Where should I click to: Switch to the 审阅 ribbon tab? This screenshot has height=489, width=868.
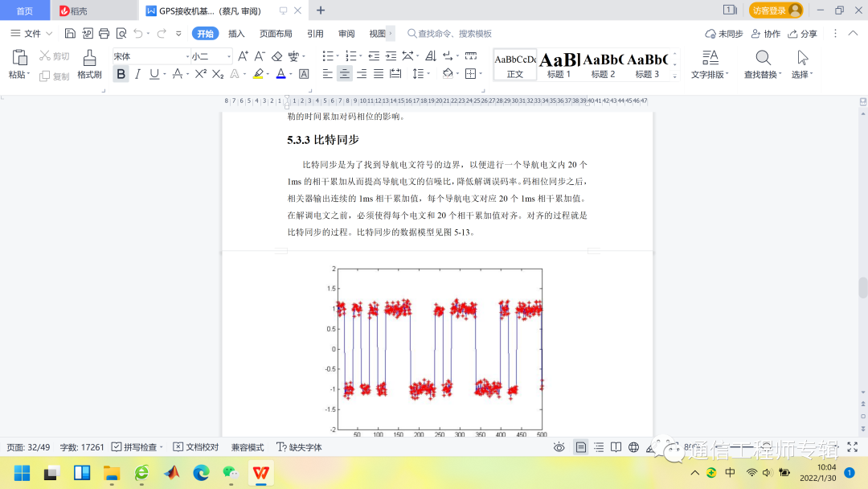tap(346, 34)
